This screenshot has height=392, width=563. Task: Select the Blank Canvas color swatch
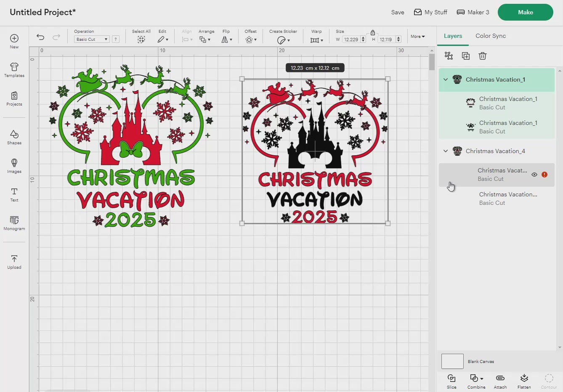click(x=452, y=361)
